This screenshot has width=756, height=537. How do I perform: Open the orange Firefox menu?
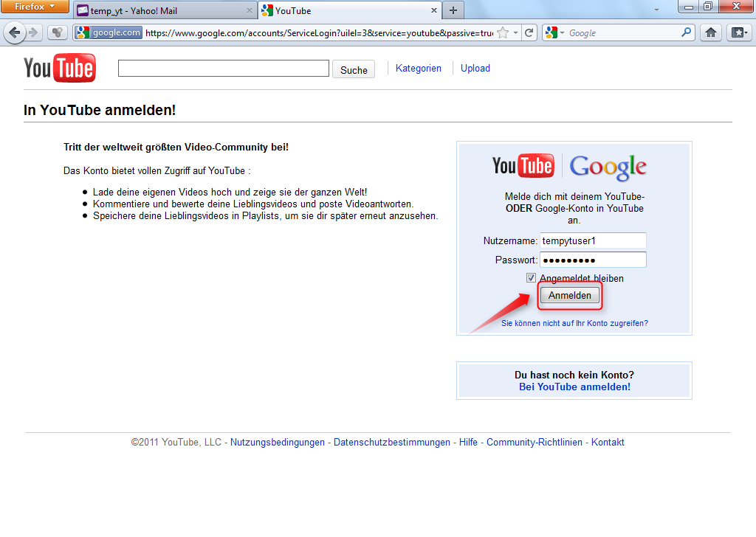coord(34,7)
